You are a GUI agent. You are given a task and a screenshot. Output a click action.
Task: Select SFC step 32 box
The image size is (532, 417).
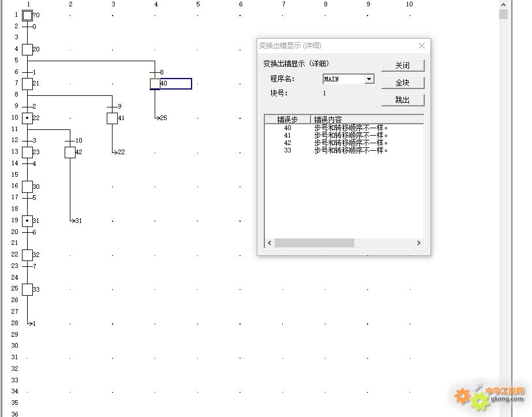(27, 255)
